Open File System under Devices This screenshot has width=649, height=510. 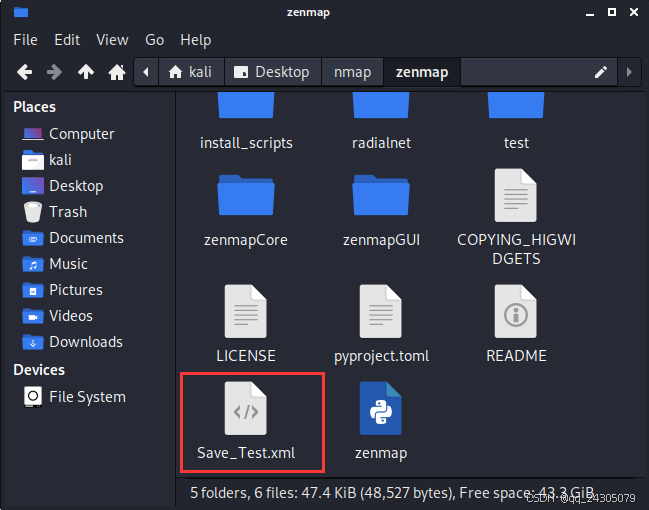click(75, 397)
